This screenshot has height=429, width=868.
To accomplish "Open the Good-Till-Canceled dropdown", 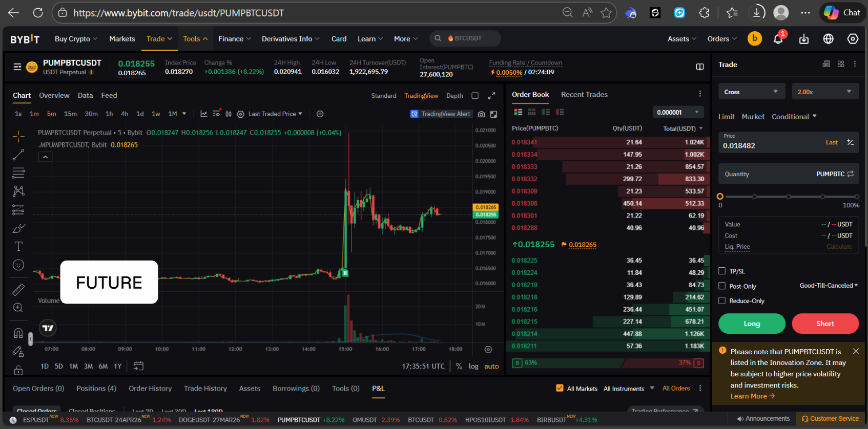I will pos(829,286).
